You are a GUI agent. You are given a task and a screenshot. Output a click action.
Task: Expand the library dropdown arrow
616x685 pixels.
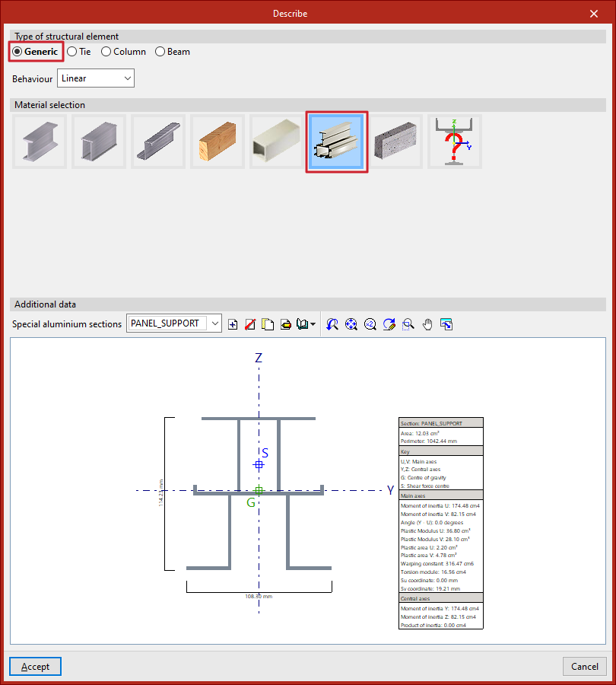pos(313,324)
